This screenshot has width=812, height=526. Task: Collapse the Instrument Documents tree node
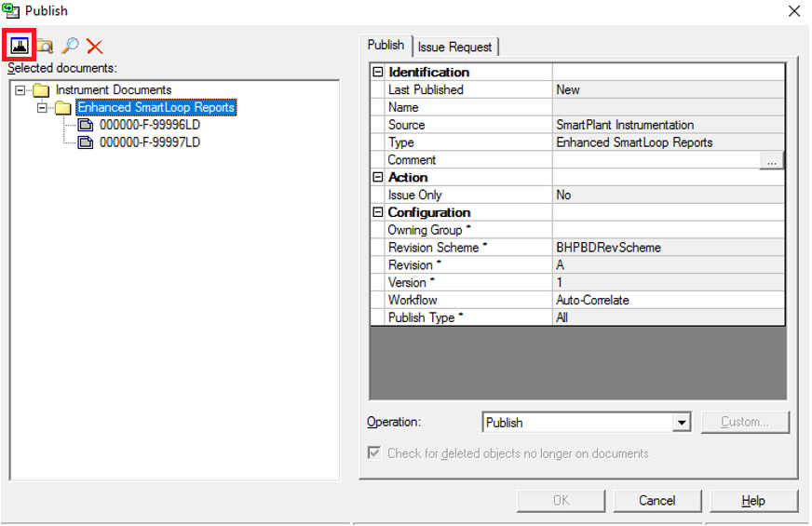point(20,90)
